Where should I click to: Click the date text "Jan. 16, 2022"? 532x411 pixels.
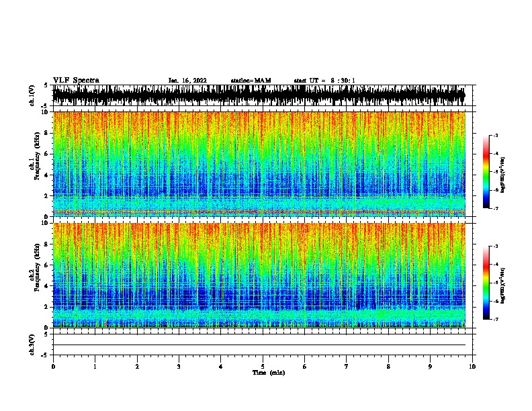click(x=187, y=81)
